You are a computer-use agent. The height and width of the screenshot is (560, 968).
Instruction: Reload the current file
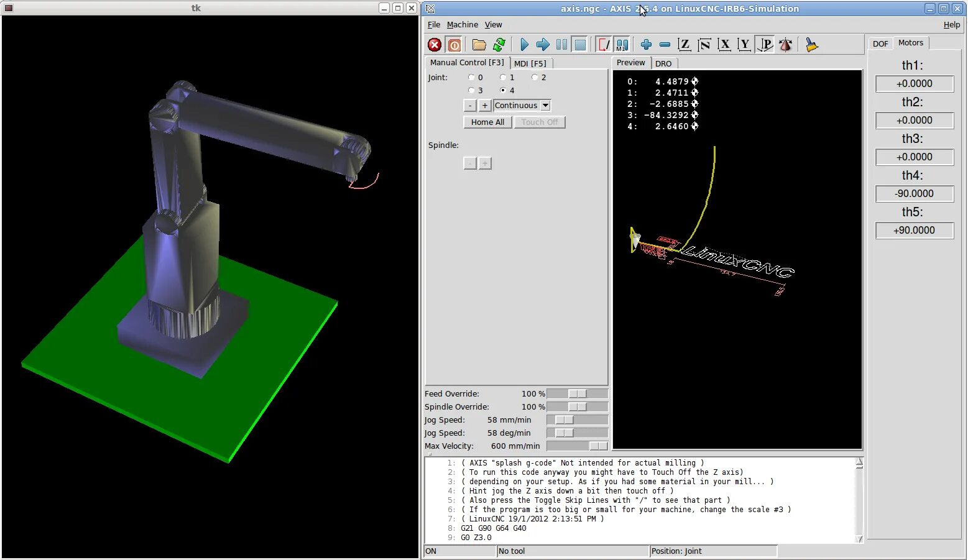point(499,45)
